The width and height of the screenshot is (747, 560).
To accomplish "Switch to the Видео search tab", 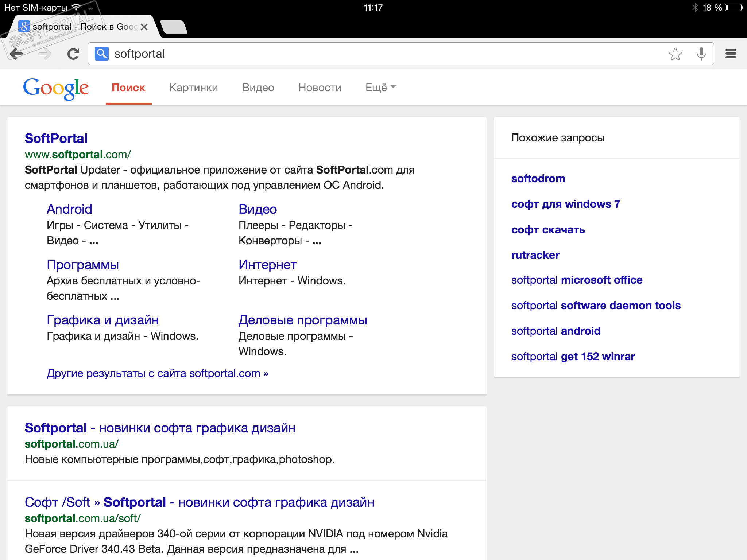I will [258, 87].
